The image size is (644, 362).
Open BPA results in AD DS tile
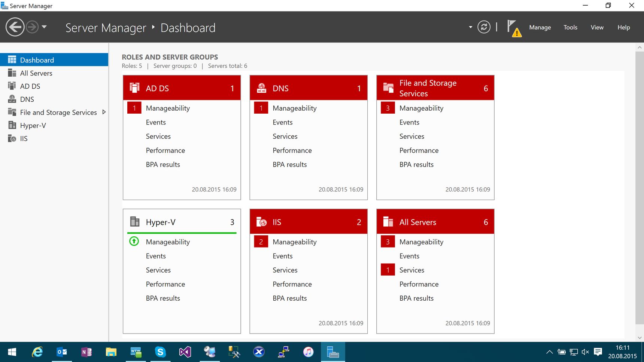[163, 165]
